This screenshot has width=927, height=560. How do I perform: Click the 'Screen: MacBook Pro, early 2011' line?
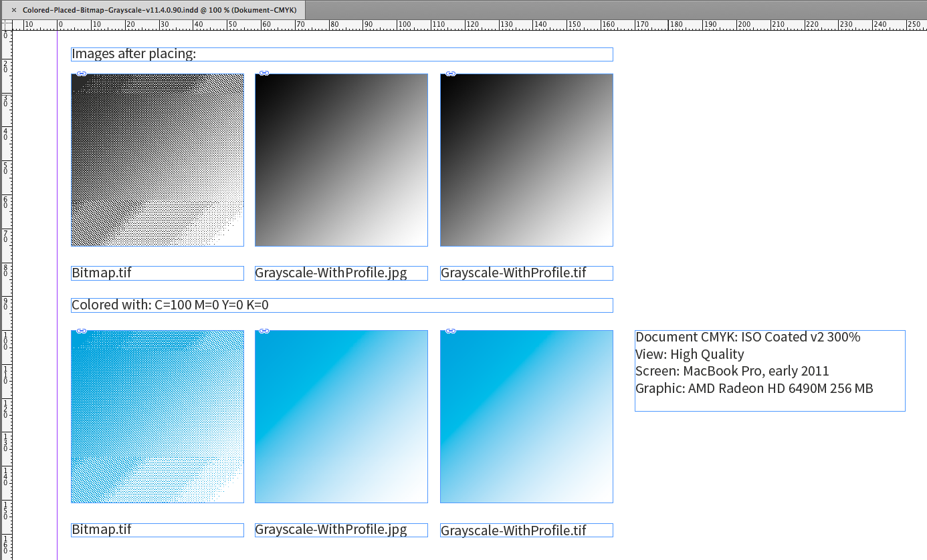732,371
